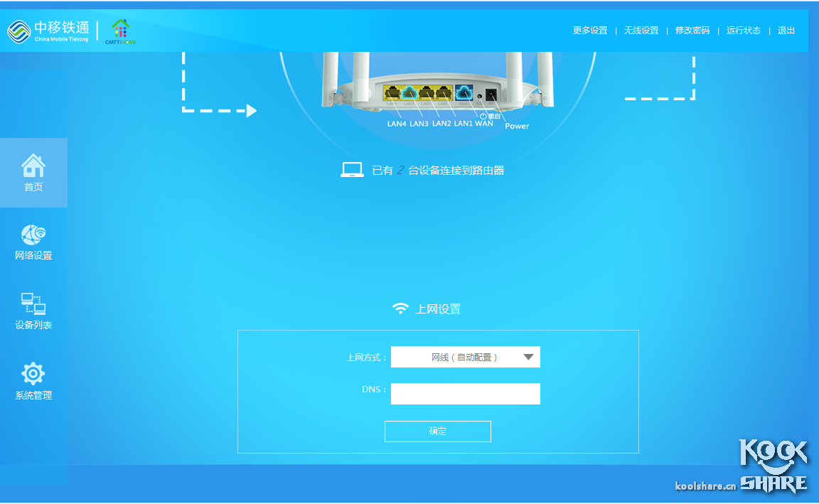Click the laptop icon beside device count
This screenshot has width=819, height=504.
click(x=351, y=169)
